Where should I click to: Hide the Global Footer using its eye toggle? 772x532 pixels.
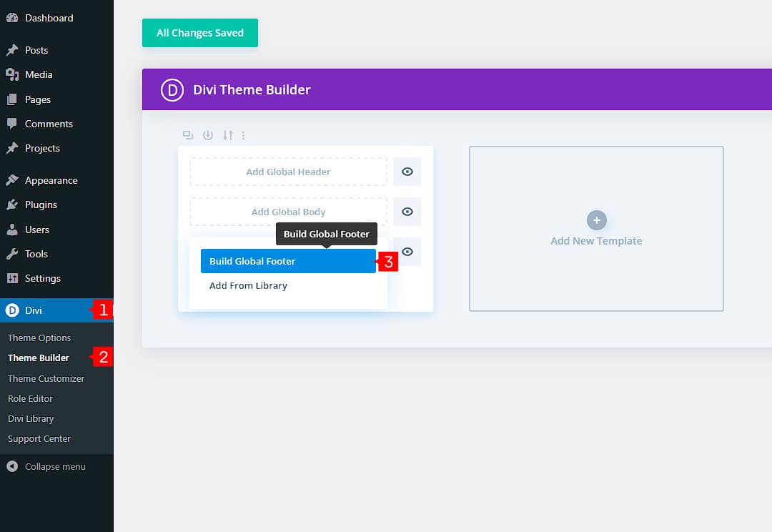[x=407, y=252]
